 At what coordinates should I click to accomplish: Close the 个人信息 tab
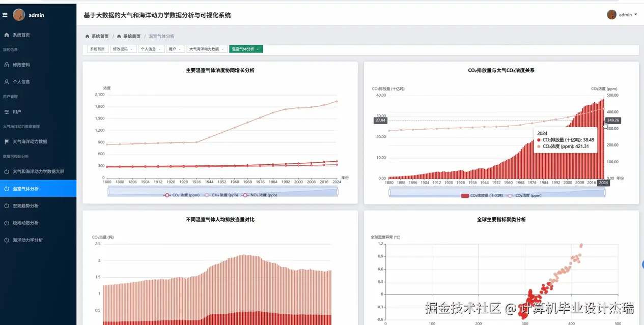(x=160, y=49)
